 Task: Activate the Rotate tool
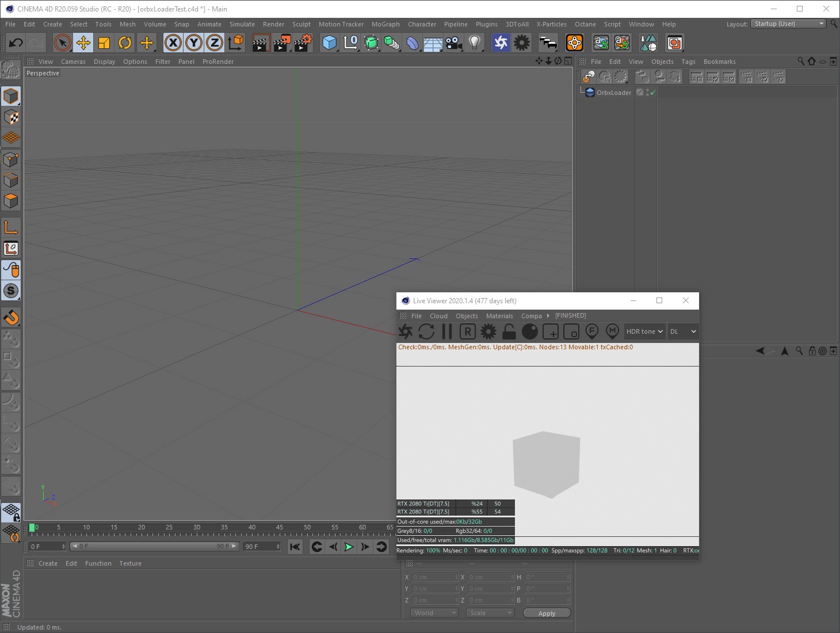click(x=125, y=43)
